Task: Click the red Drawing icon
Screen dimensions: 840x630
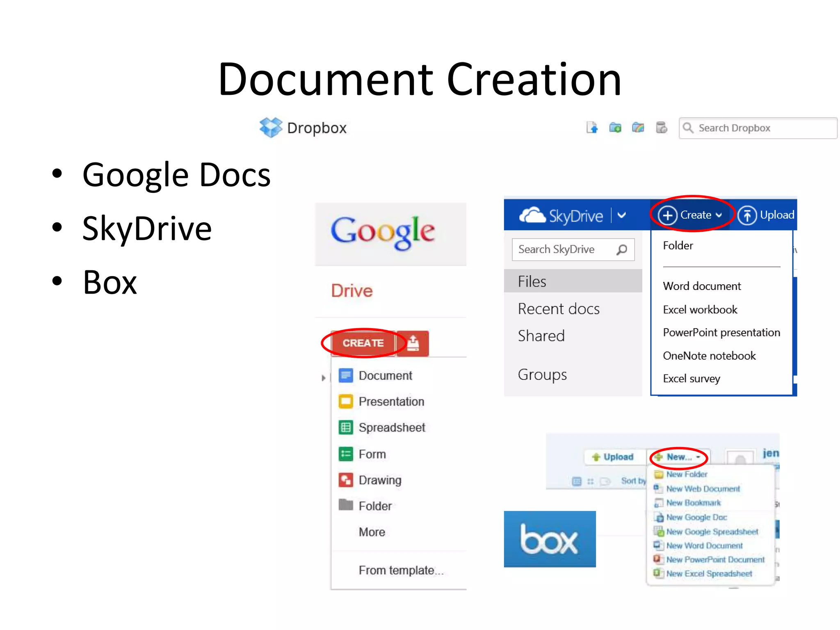Action: coord(345,480)
